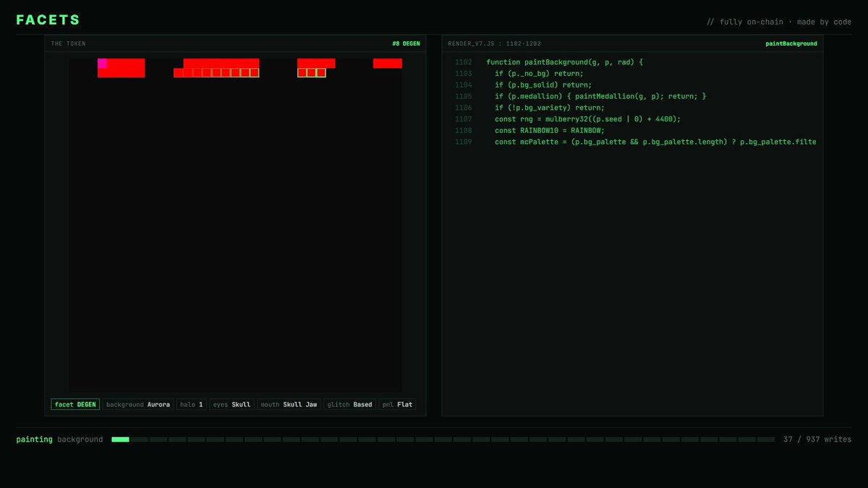Select the "eyes Skull" trait chip

pos(231,405)
